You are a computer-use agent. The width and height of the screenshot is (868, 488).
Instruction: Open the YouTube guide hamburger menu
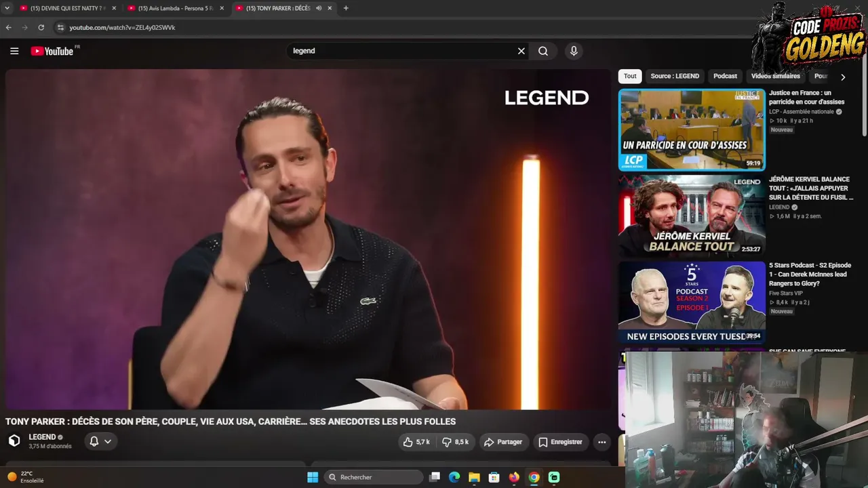pos(14,51)
